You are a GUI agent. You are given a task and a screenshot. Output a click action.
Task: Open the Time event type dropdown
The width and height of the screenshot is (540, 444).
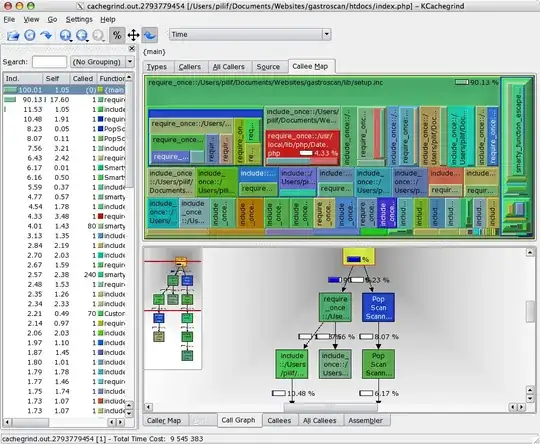point(250,34)
